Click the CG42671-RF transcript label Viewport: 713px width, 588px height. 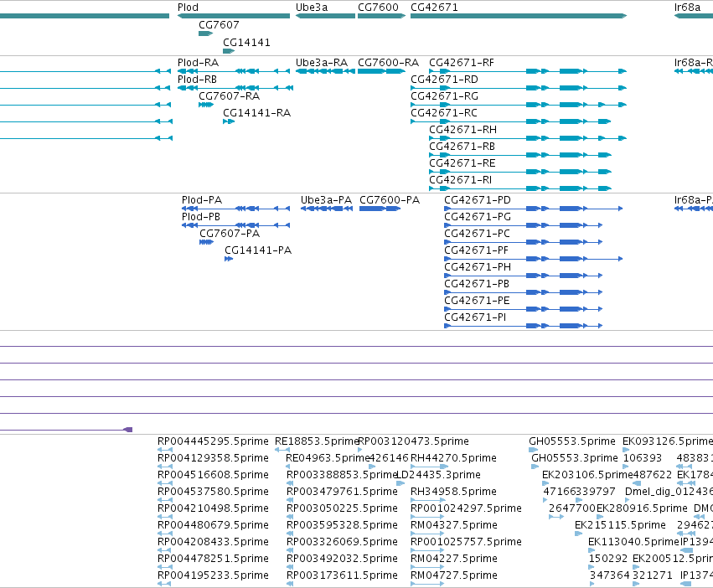click(462, 62)
